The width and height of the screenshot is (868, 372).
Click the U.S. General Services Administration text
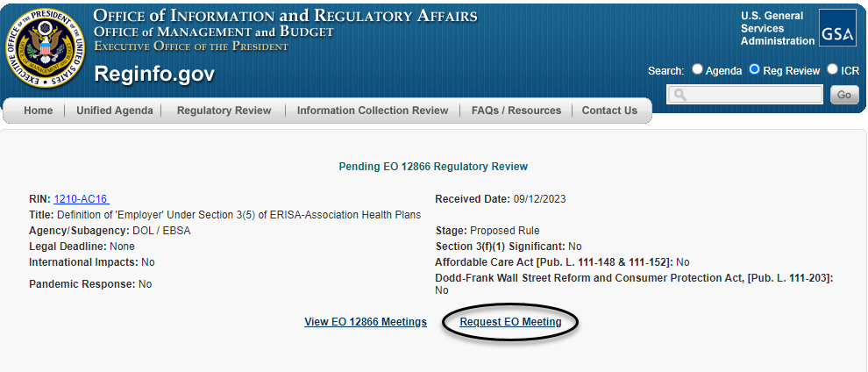click(x=777, y=28)
